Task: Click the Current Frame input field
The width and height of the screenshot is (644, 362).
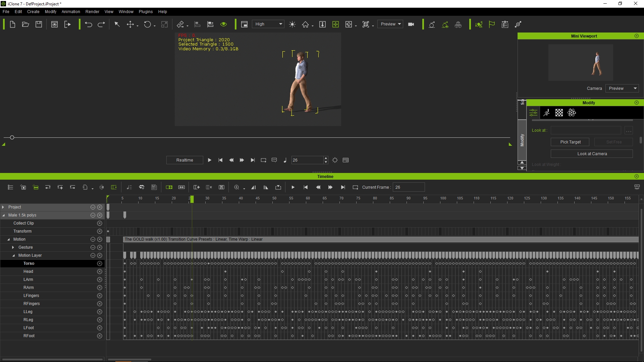Action: (409, 187)
